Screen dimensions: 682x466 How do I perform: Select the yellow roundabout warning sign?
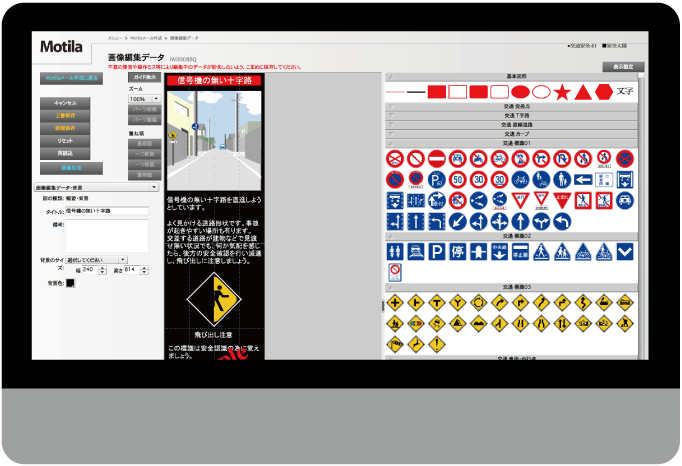(478, 302)
